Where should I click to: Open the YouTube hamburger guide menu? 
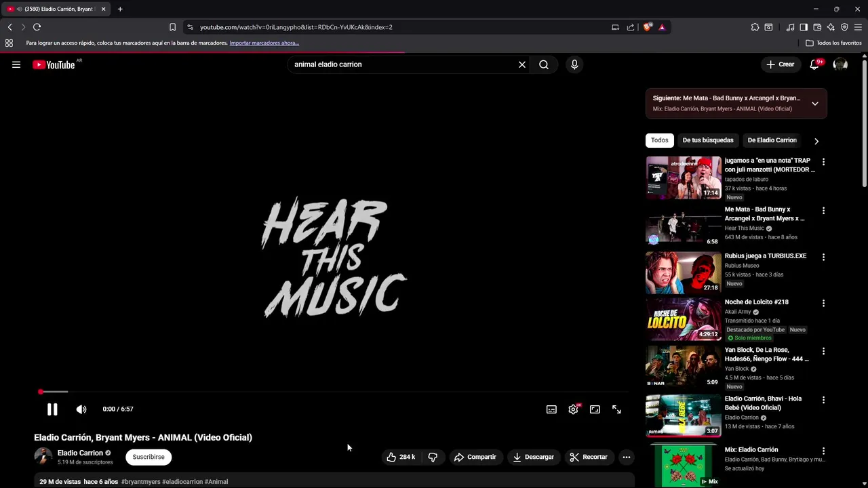click(16, 64)
